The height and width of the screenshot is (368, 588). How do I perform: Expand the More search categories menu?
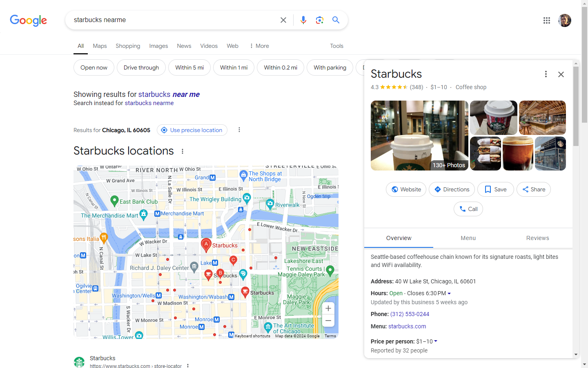[x=259, y=46]
